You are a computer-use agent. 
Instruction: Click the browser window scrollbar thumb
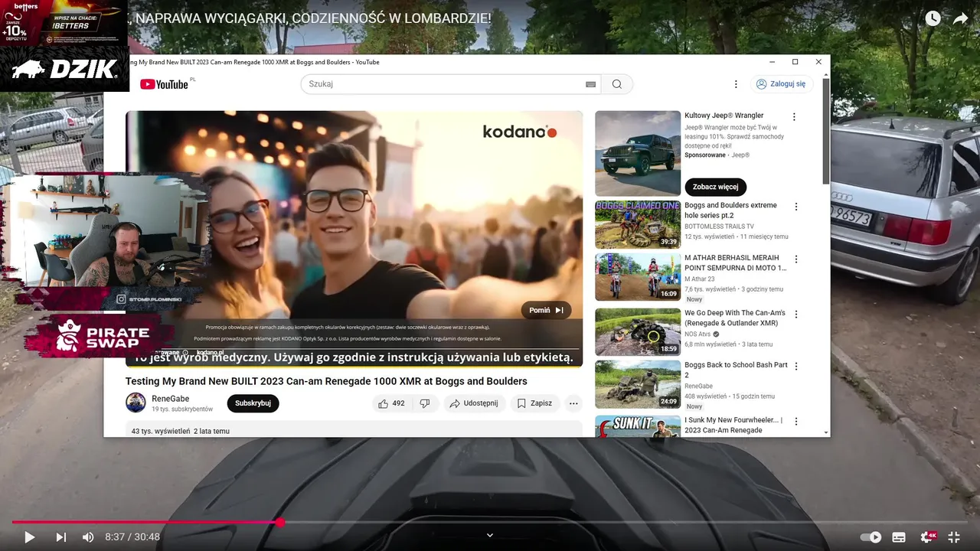pos(825,130)
